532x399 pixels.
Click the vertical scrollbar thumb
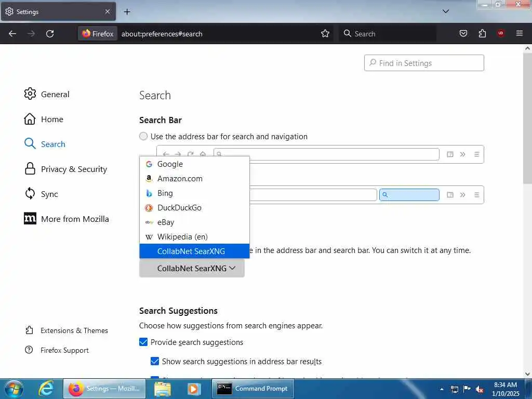pos(527,119)
